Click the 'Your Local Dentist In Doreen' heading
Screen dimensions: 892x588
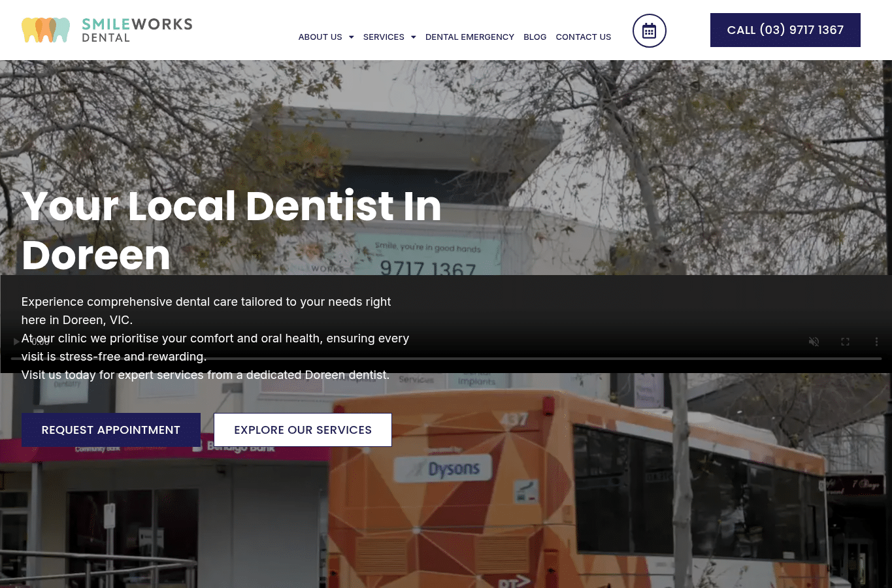231,230
